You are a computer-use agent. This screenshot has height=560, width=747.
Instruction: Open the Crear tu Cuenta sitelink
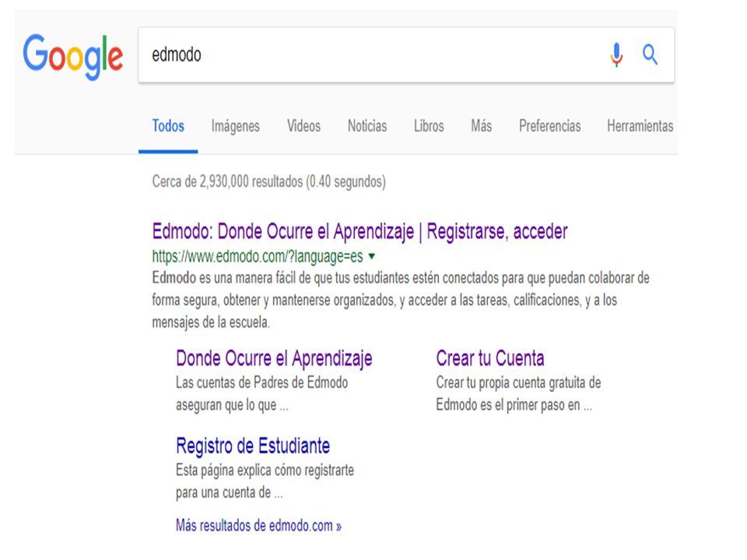point(489,359)
